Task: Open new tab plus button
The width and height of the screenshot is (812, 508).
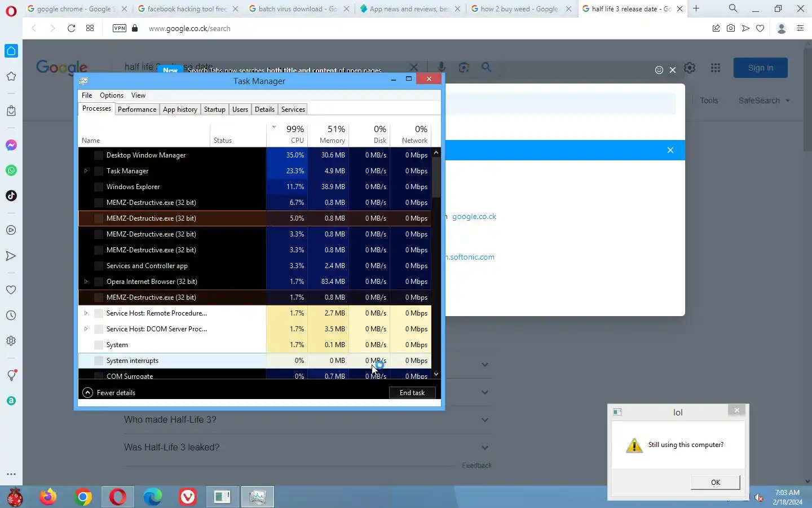Action: [696, 8]
